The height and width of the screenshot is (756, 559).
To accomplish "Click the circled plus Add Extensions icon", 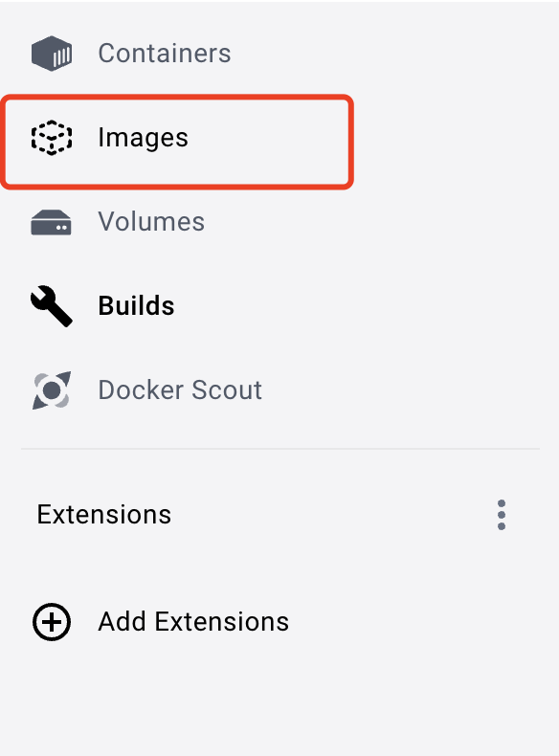I will pos(52,621).
